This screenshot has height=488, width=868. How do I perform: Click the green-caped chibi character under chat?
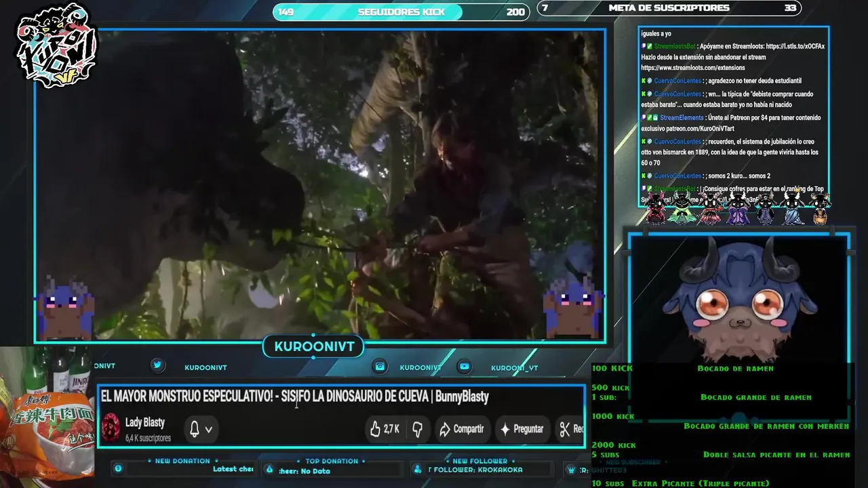[x=683, y=208]
